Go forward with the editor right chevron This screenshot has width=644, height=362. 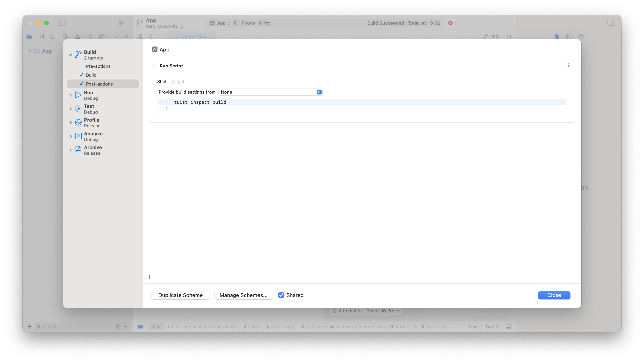[159, 37]
